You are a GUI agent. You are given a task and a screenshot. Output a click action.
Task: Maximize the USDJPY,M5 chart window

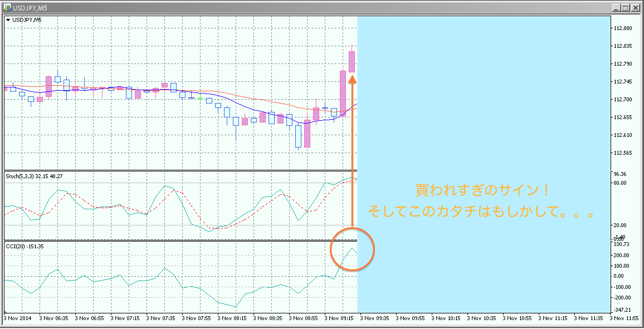point(626,7)
